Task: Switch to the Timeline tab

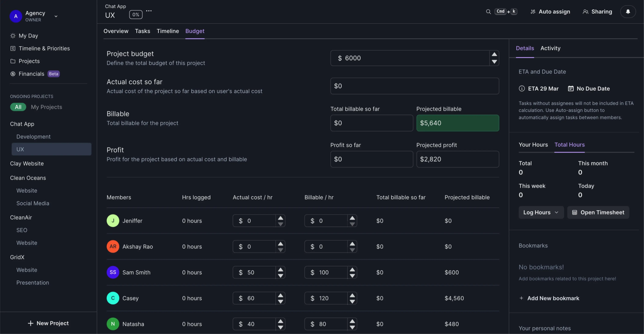Action: [x=168, y=31]
